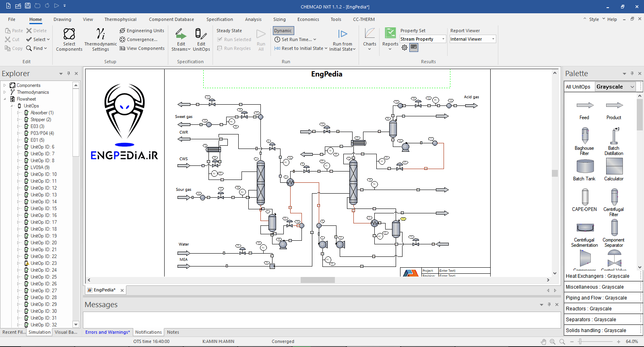
Task: Click the new file icon in title bar
Action: 8,6
